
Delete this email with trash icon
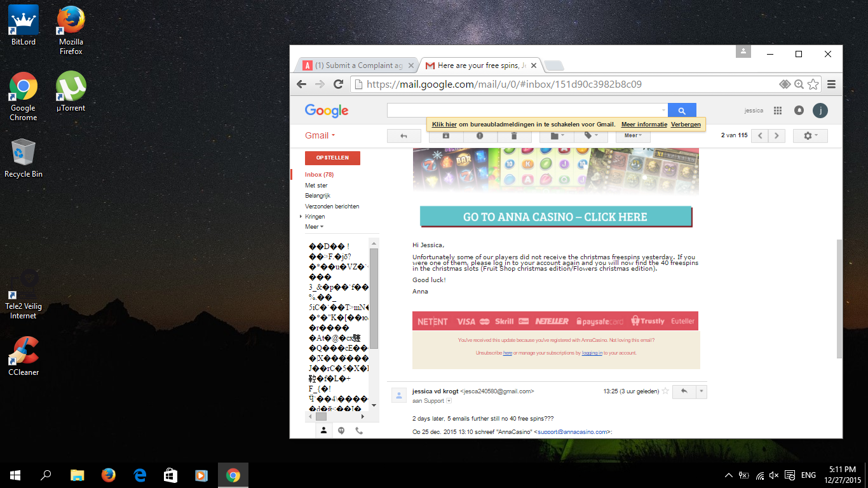coord(514,135)
